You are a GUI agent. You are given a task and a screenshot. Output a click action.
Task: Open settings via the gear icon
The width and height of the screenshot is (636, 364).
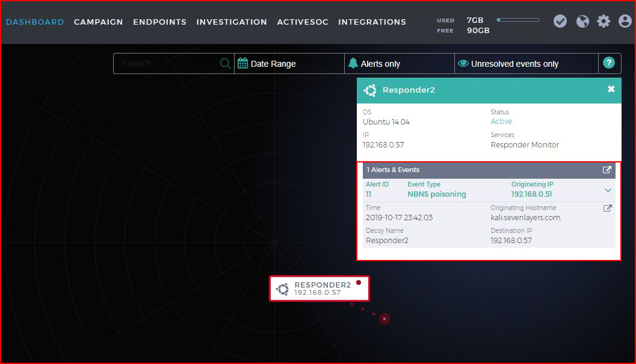604,21
